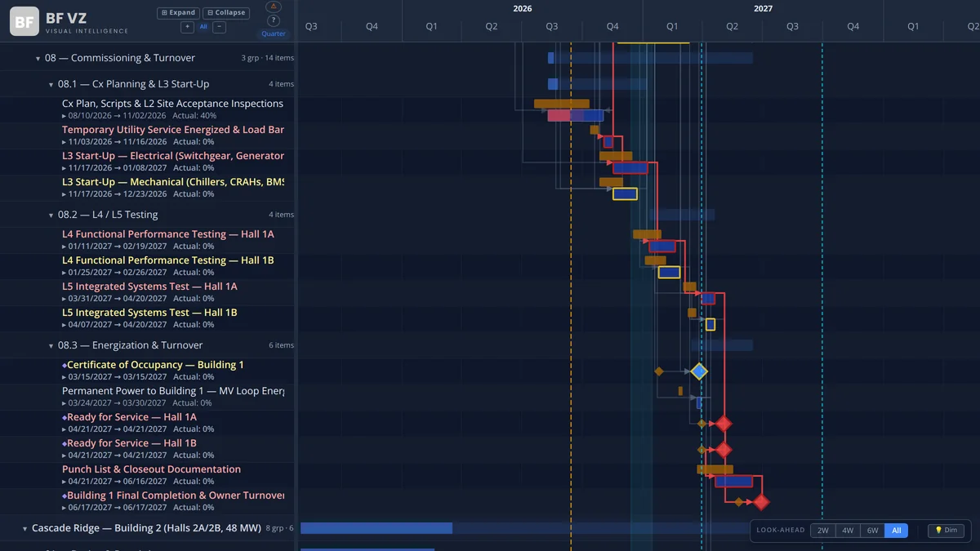
Task: Select Temporary Utility Service Energized task
Action: click(x=172, y=130)
